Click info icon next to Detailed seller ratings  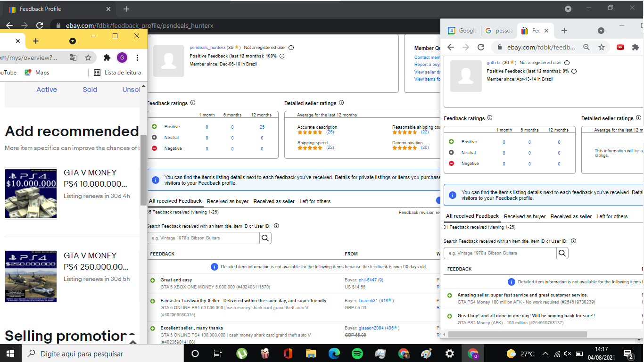click(x=341, y=103)
